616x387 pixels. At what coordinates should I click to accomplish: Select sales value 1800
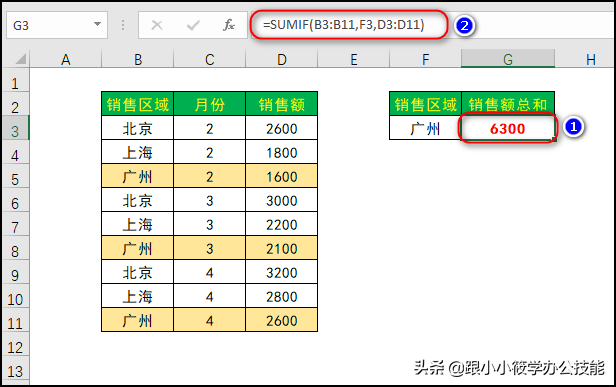tap(281, 152)
